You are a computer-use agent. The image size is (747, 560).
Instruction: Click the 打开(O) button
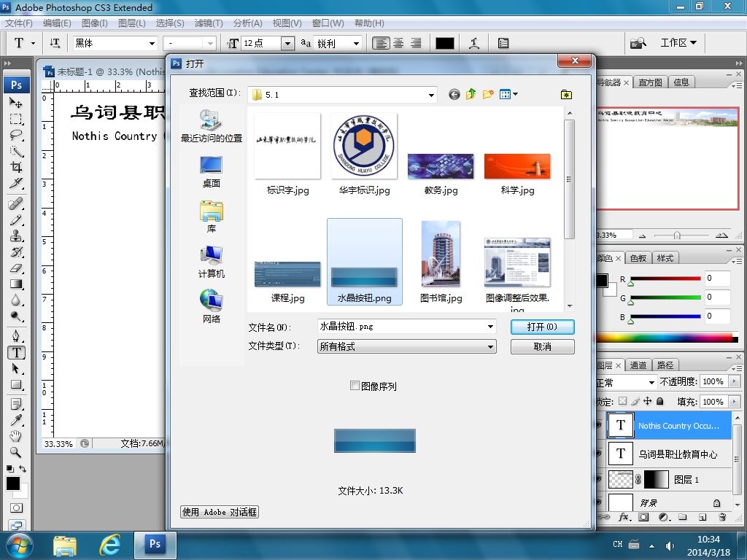click(542, 327)
